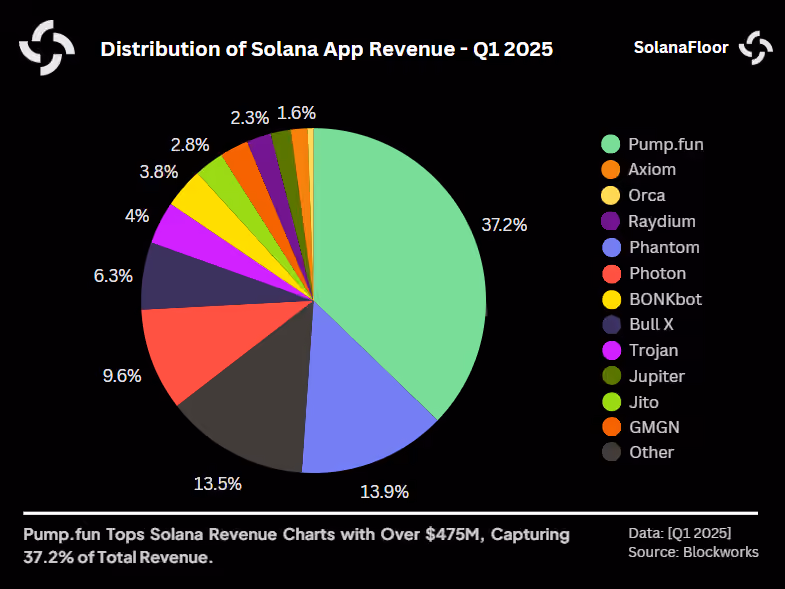Image resolution: width=785 pixels, height=589 pixels.
Task: Click the Photon legend label
Action: coord(657,273)
